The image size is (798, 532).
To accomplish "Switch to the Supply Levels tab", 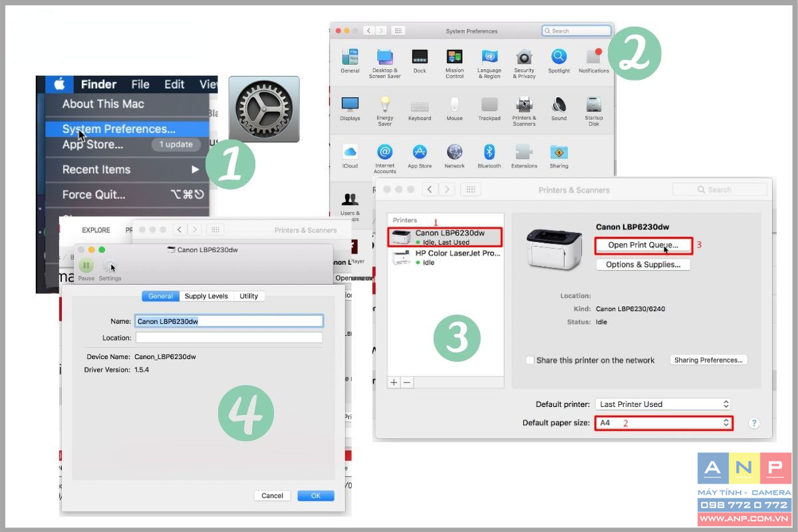I will (x=206, y=296).
